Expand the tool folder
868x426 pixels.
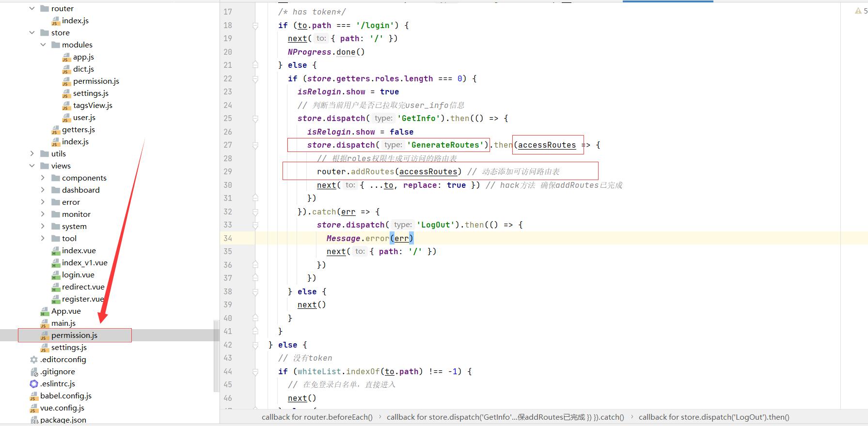43,238
